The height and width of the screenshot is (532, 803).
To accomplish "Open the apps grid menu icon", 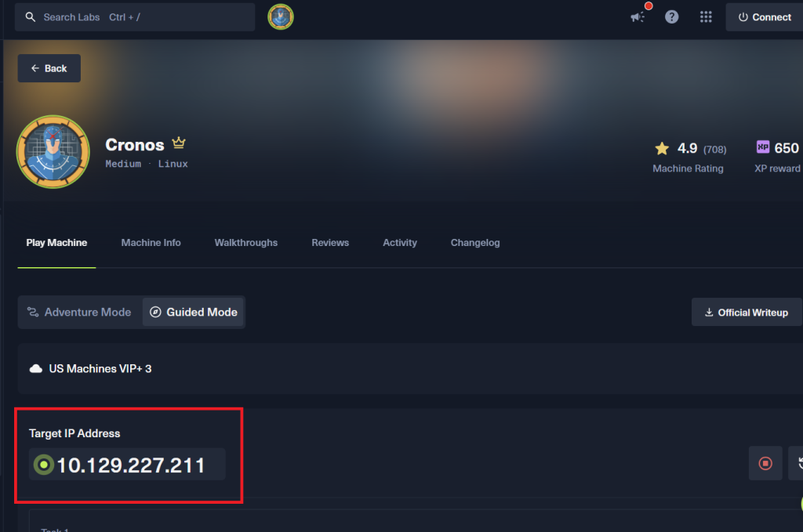I will (x=706, y=17).
